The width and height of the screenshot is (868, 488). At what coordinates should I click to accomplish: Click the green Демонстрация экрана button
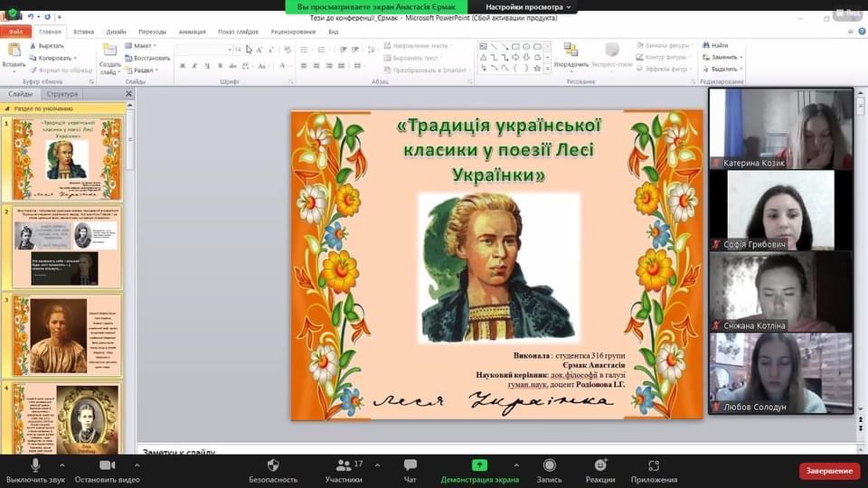pyautogui.click(x=479, y=465)
